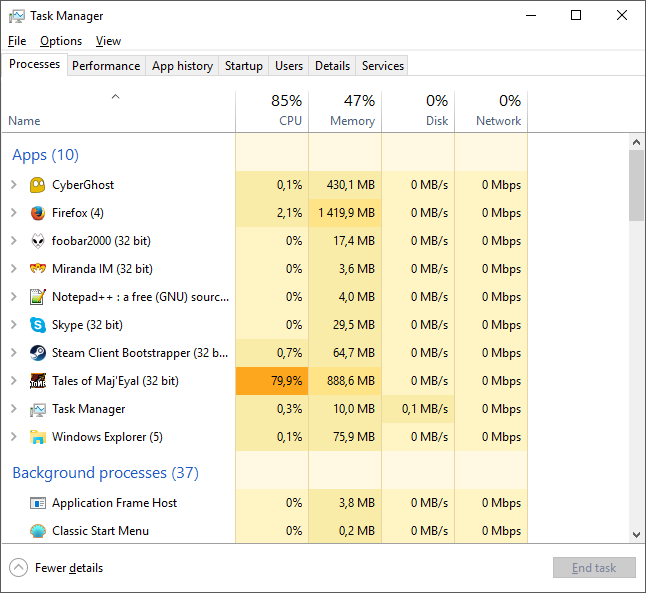Click the scrollbar down arrow
Viewport: 646px width, 593px height.
tap(636, 535)
